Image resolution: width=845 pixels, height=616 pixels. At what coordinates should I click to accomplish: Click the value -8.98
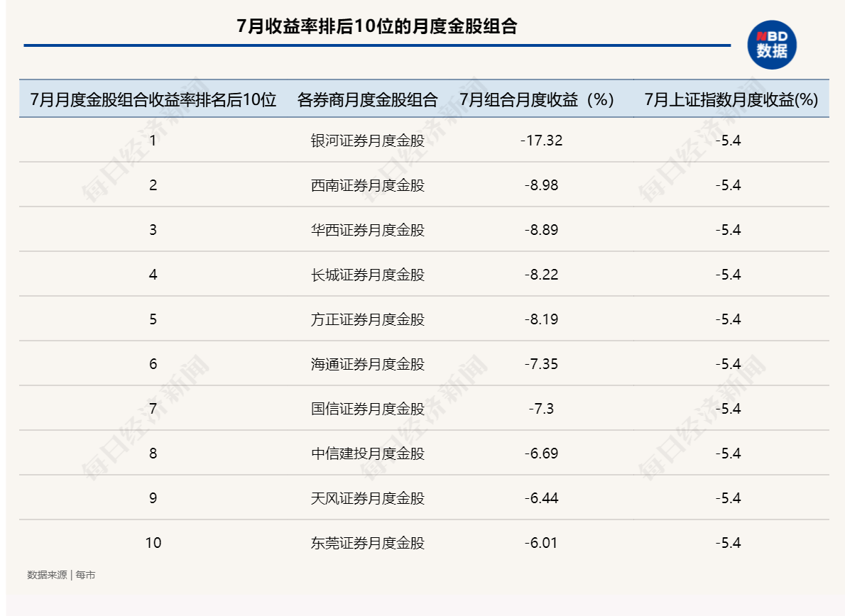coord(542,185)
